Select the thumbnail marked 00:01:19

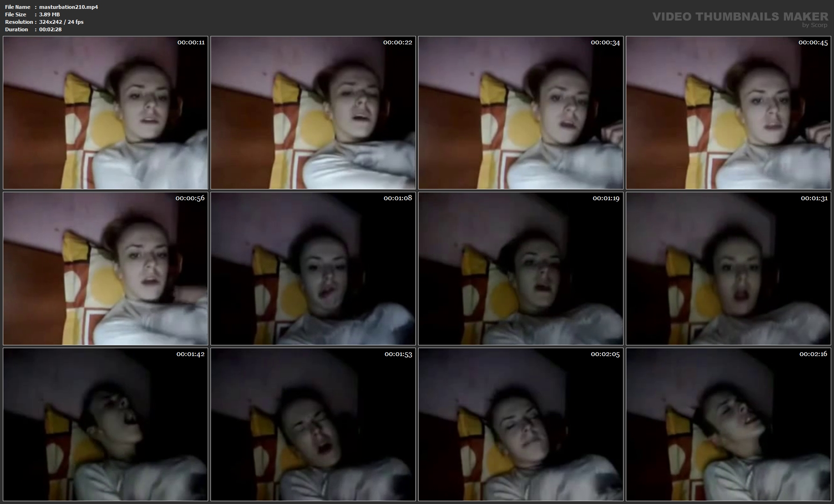(x=520, y=268)
